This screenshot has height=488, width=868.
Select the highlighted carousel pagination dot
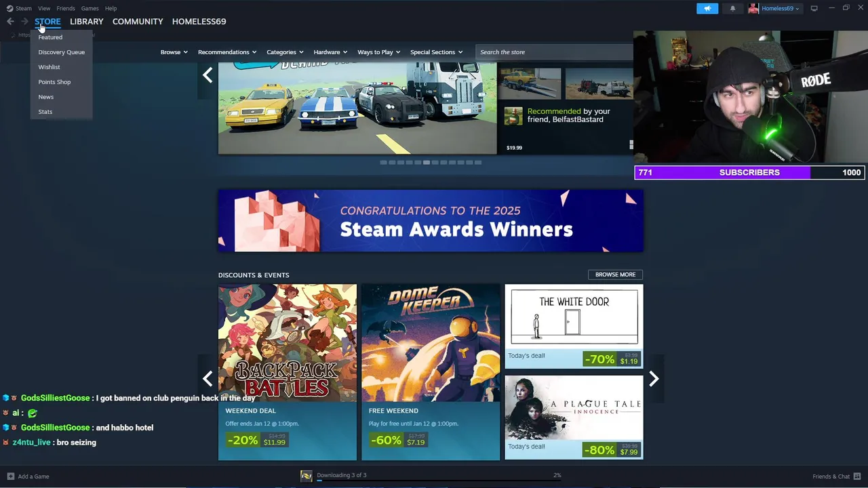coord(426,163)
